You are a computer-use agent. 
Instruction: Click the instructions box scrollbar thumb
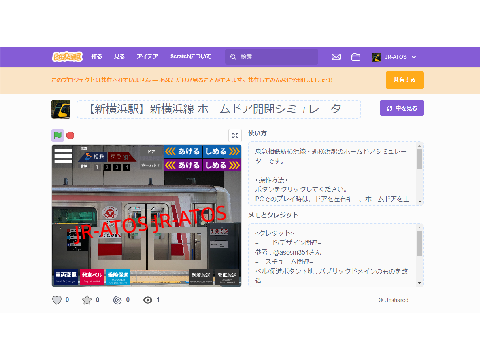click(x=419, y=159)
